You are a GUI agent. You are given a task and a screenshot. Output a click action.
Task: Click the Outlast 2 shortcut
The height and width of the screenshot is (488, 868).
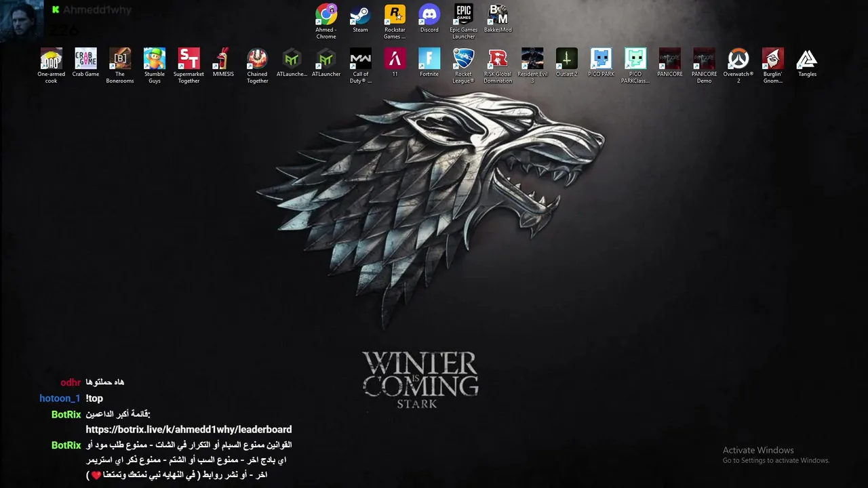[x=566, y=62]
